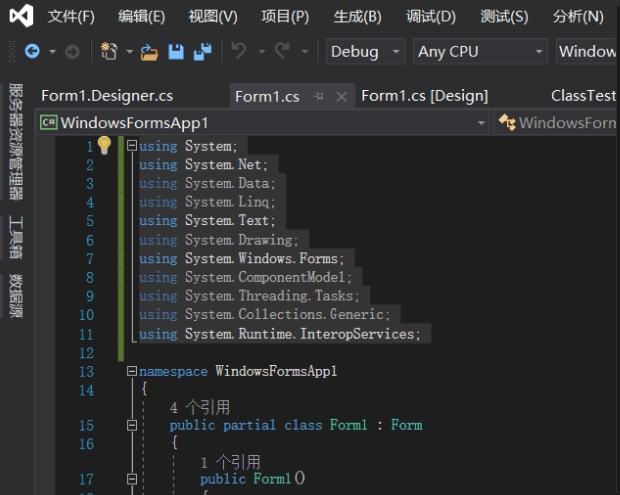This screenshot has width=620, height=495.
Task: Open the navigate backward history dropdown
Action: pos(52,51)
